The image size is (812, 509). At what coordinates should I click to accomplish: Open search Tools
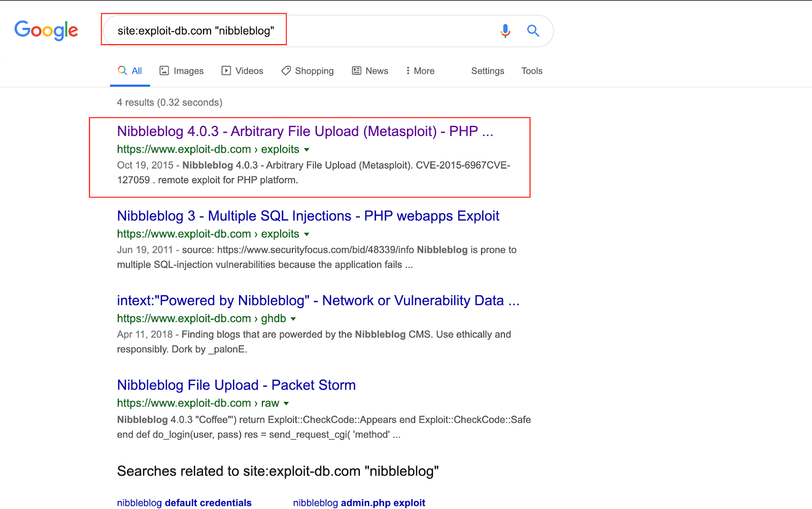[532, 71]
